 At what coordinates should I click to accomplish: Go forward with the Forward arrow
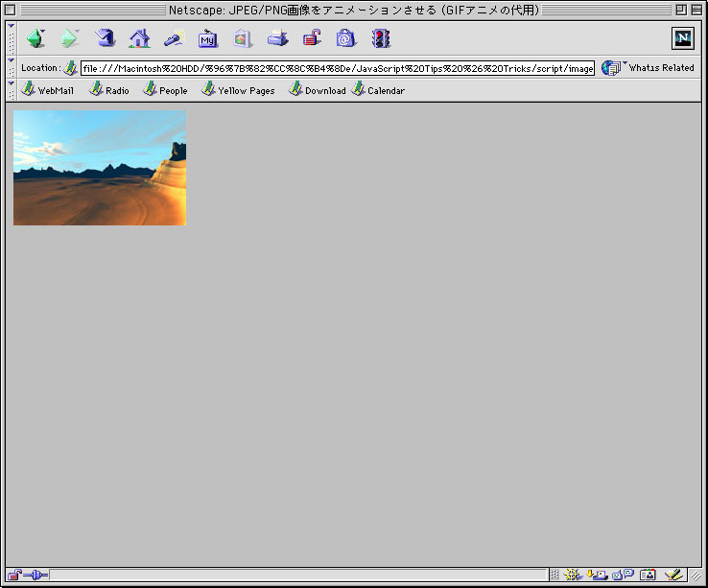(70, 38)
